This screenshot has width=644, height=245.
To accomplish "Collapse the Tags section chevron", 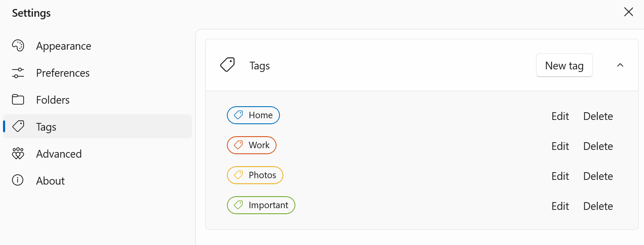I will [620, 65].
